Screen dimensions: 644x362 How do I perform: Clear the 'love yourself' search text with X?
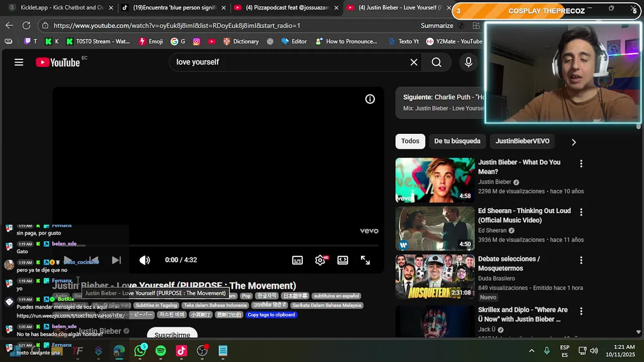414,62
